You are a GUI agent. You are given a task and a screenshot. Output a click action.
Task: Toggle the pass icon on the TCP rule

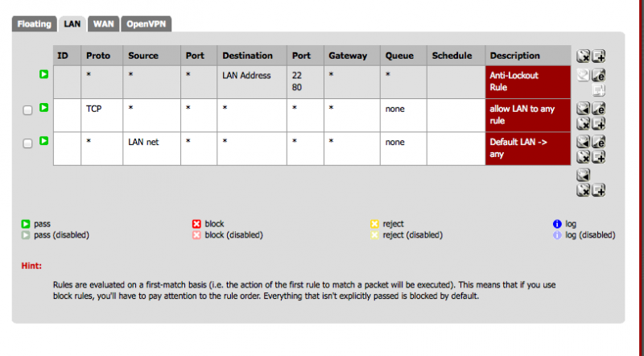pos(43,107)
